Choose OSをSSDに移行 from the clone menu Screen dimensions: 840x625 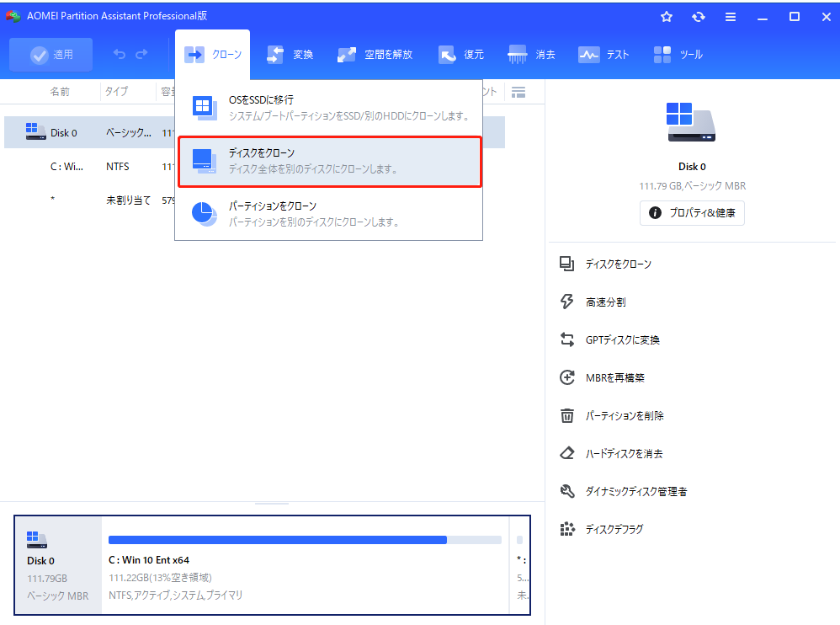click(x=329, y=108)
